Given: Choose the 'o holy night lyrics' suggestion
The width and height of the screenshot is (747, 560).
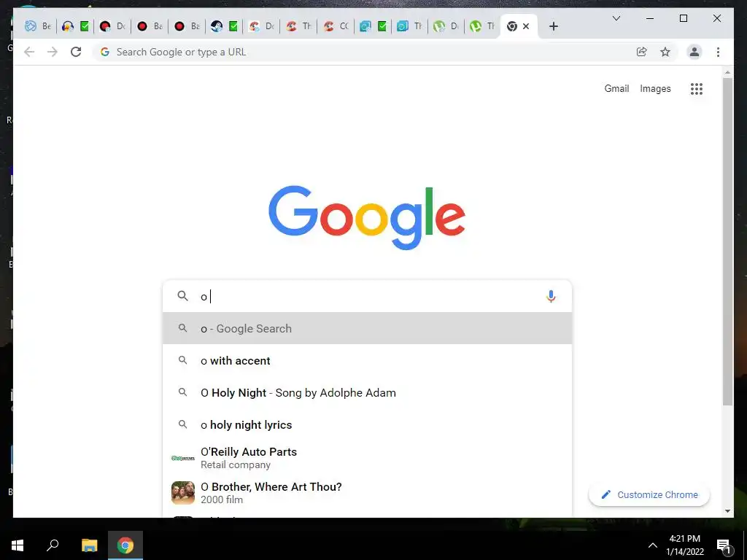Looking at the screenshot, I should point(367,425).
